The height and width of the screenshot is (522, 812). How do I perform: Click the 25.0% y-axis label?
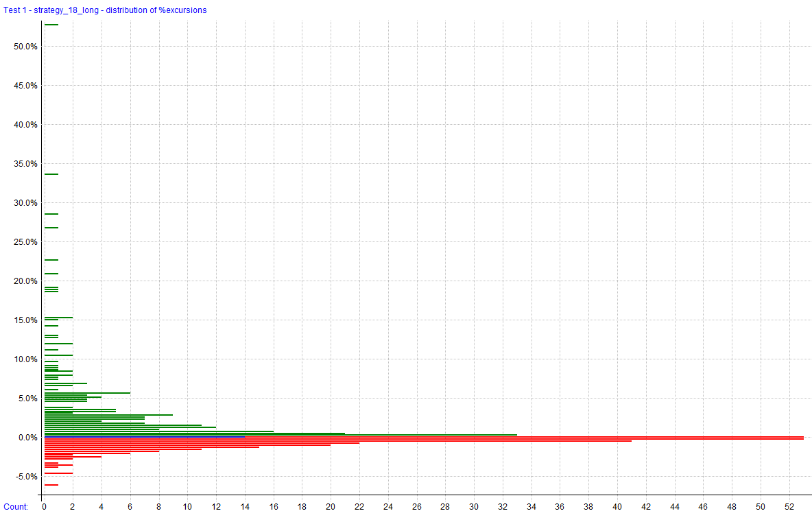pos(25,242)
